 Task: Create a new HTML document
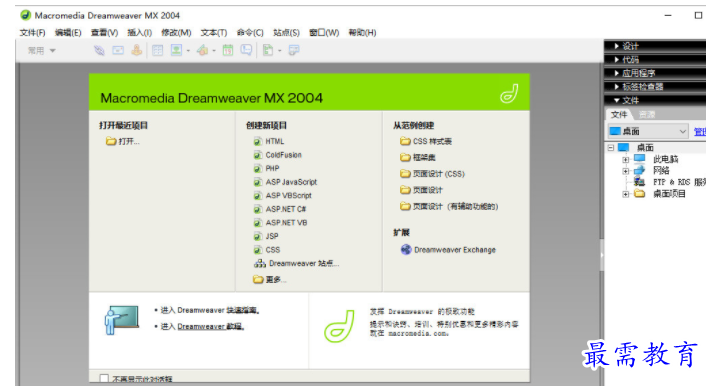269,141
